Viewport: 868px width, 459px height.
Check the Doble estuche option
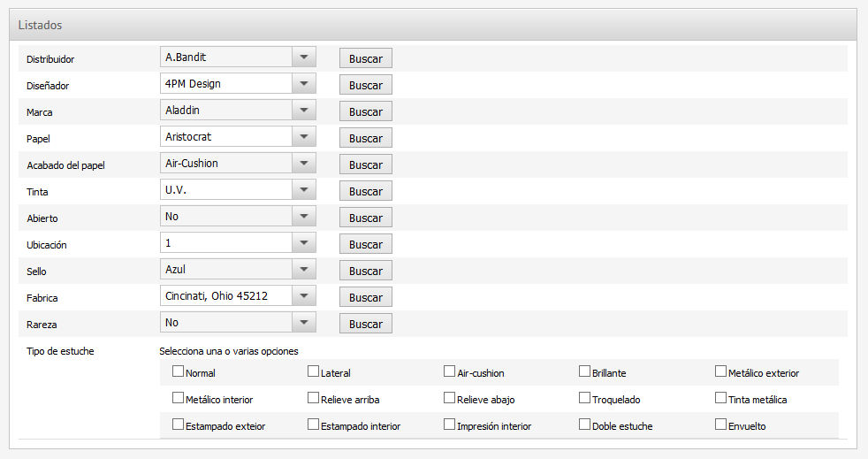[584, 425]
